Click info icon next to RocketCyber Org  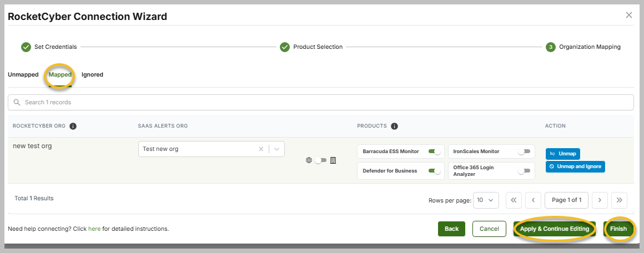(73, 126)
